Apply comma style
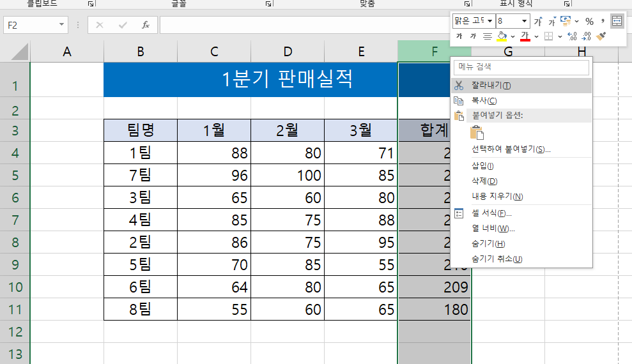The image size is (632, 364). 603,21
